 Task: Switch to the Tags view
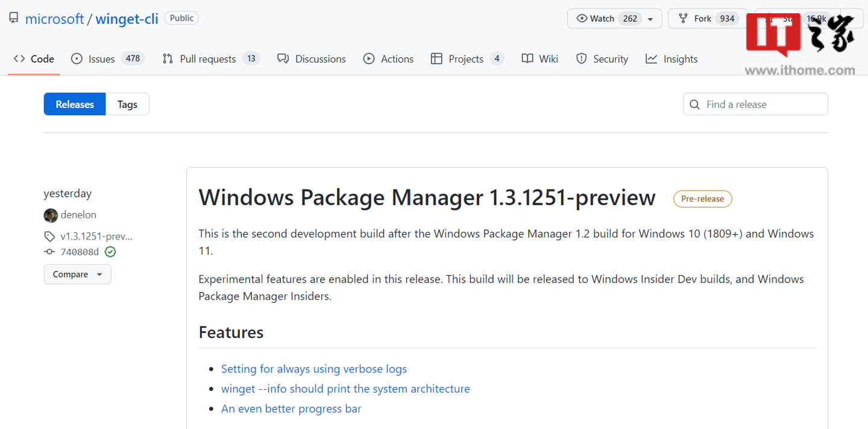(x=127, y=104)
